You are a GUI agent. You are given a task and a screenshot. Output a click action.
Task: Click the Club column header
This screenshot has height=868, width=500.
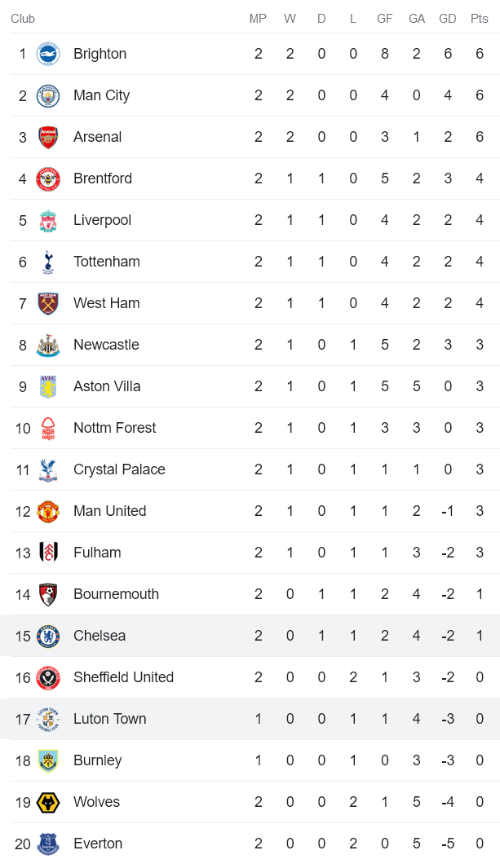click(23, 19)
